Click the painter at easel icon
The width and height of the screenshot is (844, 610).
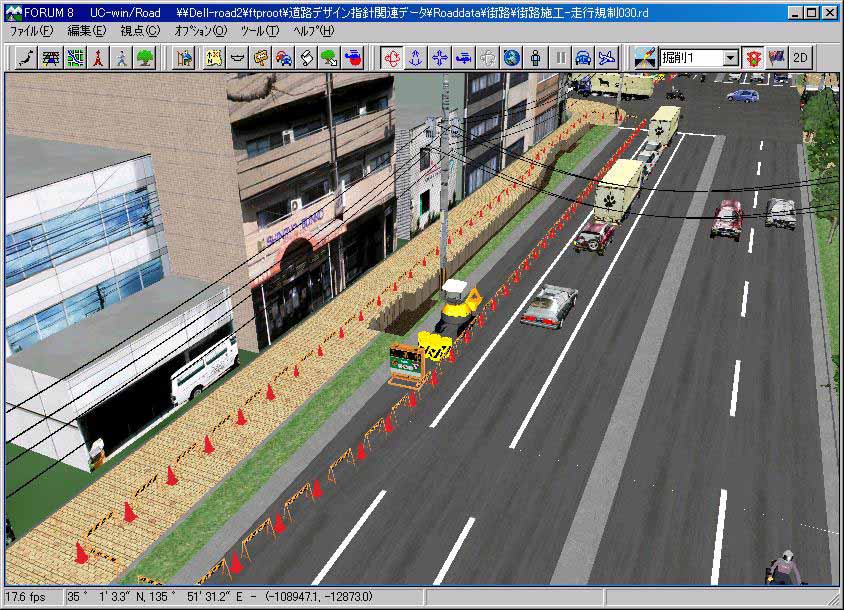pos(184,58)
